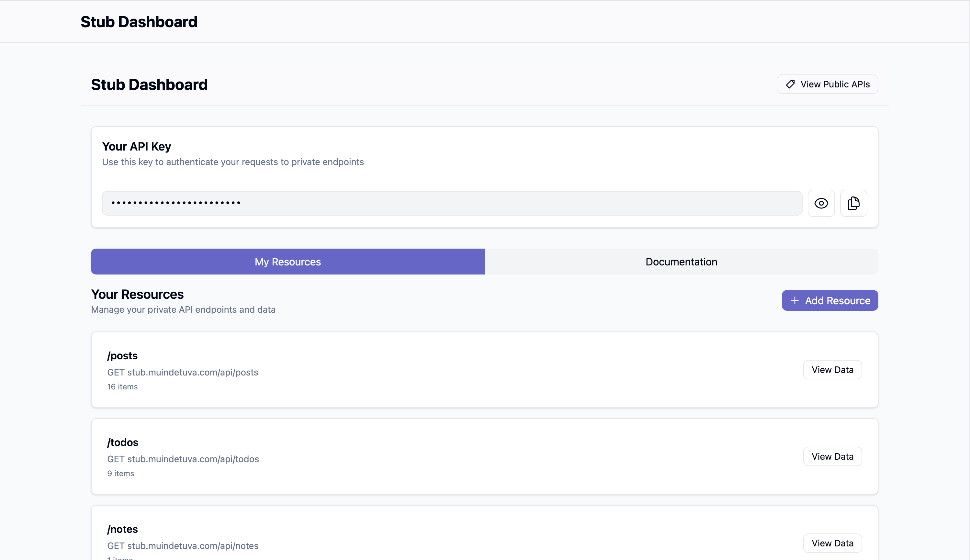View Data for the /todos resource
970x560 pixels.
click(x=832, y=456)
